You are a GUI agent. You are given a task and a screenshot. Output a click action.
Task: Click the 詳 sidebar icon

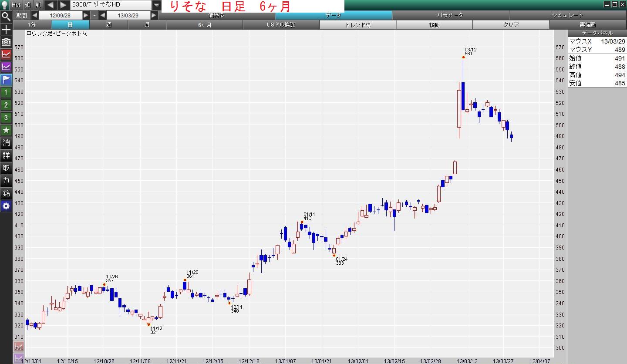coord(6,155)
